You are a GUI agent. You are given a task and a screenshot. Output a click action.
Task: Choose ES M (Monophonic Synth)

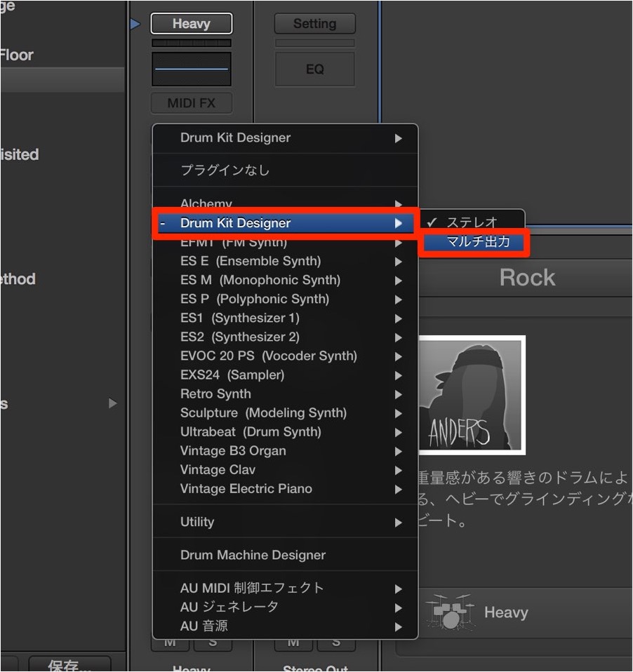tap(285, 280)
